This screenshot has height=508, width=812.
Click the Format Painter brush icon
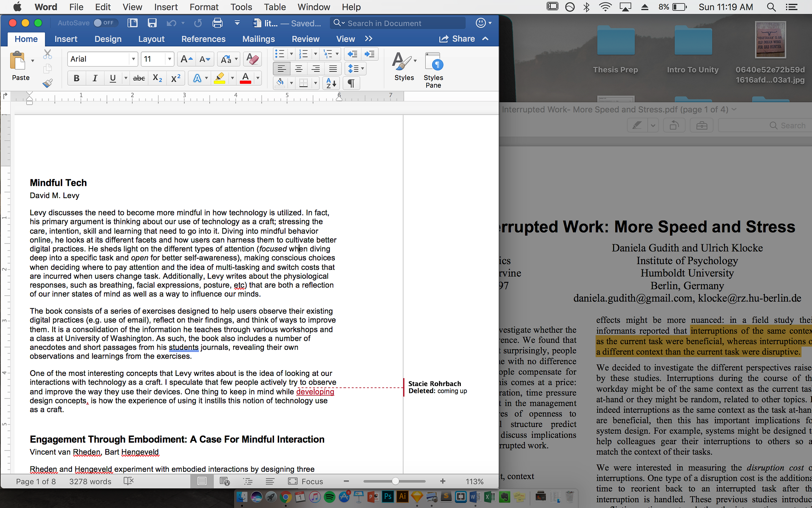47,83
